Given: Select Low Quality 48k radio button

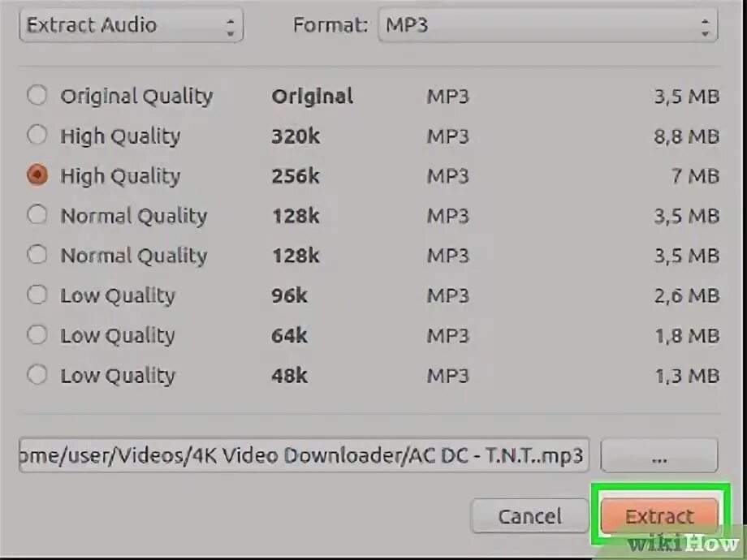Looking at the screenshot, I should pos(37,375).
